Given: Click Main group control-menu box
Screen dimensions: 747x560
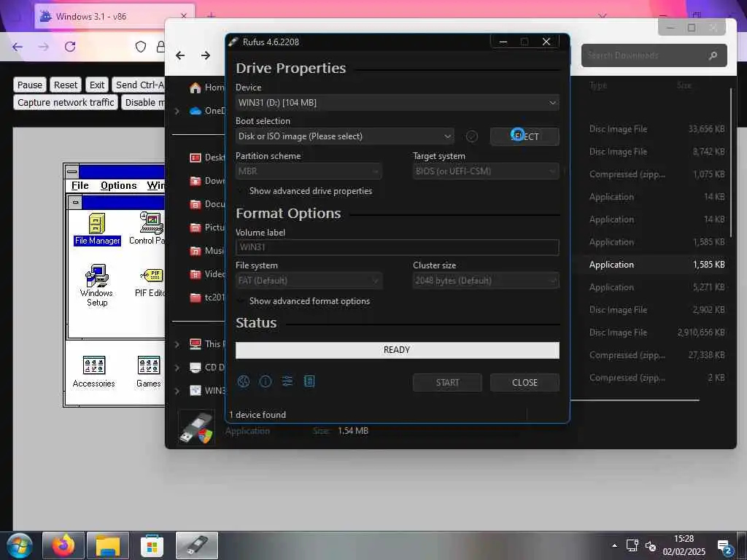Looking at the screenshot, I should coord(75,203).
